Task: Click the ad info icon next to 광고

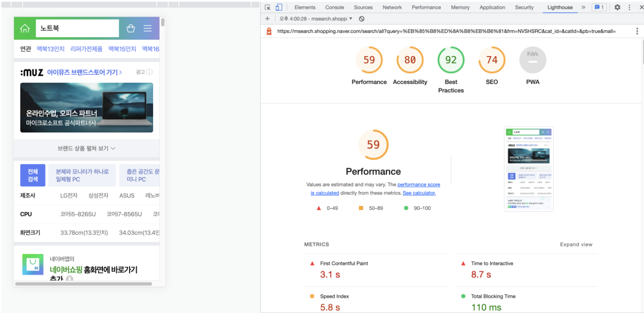Action: (150, 72)
